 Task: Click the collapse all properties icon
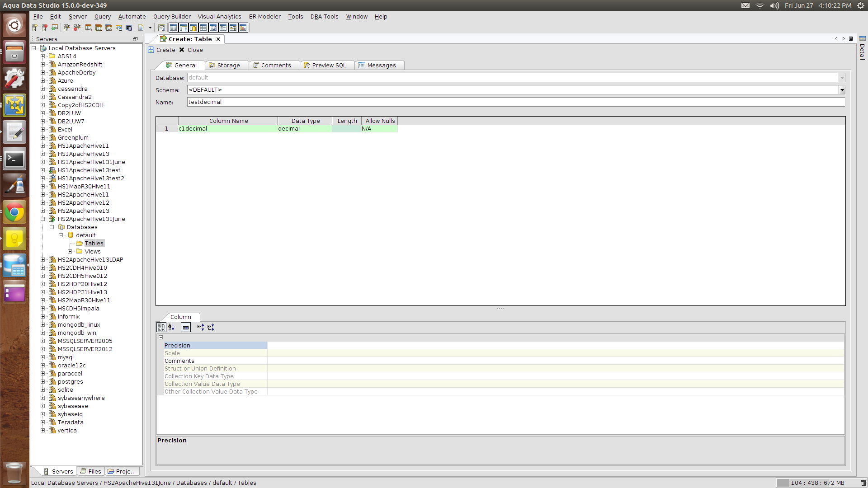[211, 327]
